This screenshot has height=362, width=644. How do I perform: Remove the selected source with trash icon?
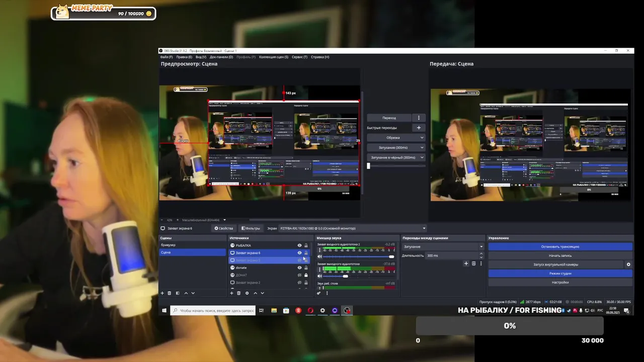(238, 293)
